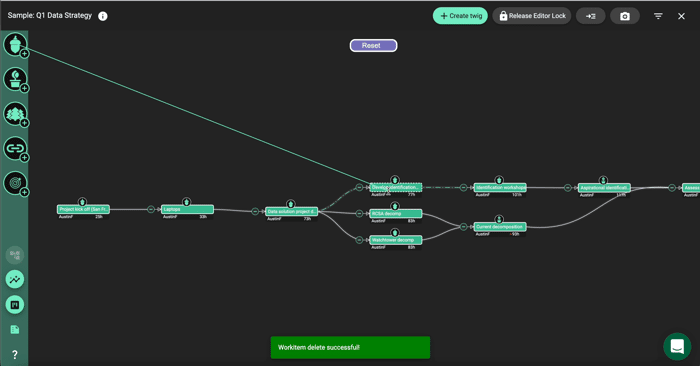Screen dimensions: 700x366
Task: Collapse the node before the Laptops task
Action: [151, 209]
